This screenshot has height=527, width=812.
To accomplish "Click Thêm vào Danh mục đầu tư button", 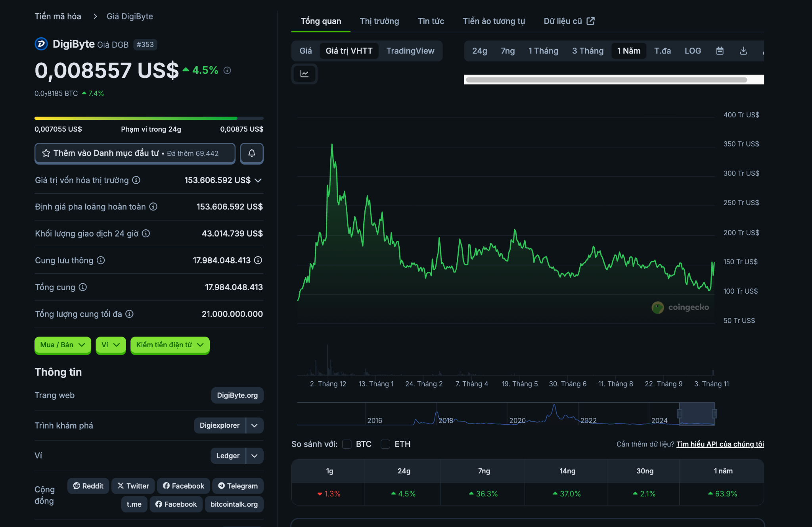I will [135, 153].
